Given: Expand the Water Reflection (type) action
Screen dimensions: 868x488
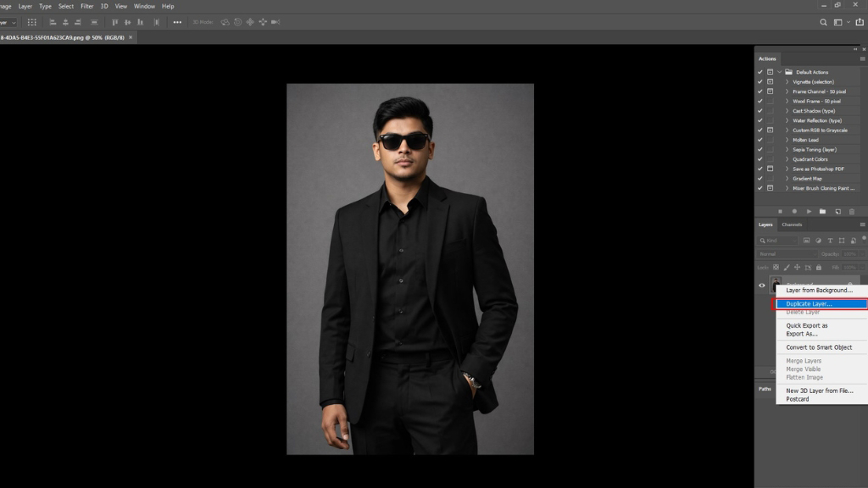Looking at the screenshot, I should point(787,120).
